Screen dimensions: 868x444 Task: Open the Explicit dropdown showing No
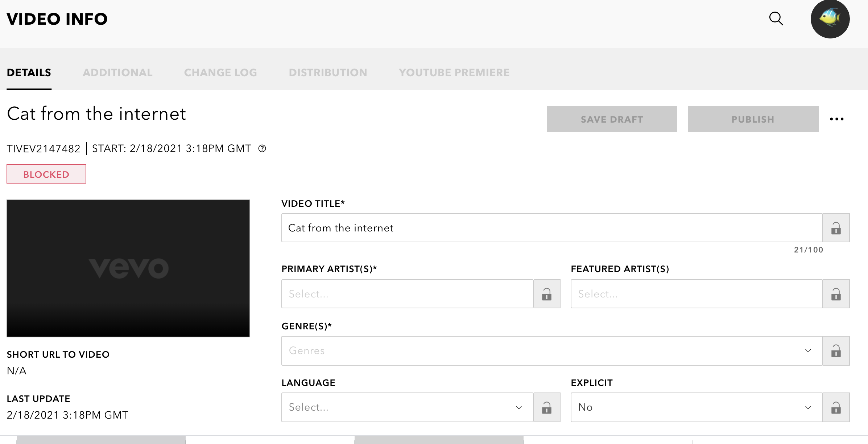click(697, 407)
